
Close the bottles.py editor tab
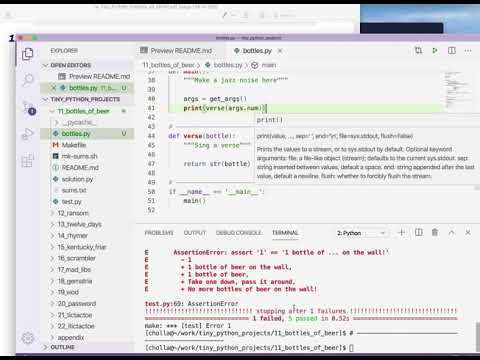coord(280,51)
